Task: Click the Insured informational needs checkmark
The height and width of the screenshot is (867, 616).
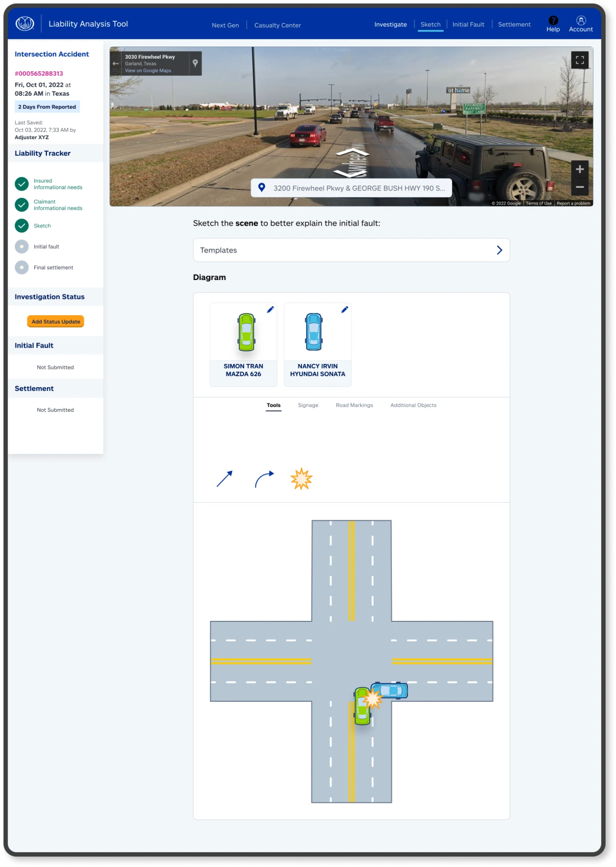Action: tap(22, 184)
